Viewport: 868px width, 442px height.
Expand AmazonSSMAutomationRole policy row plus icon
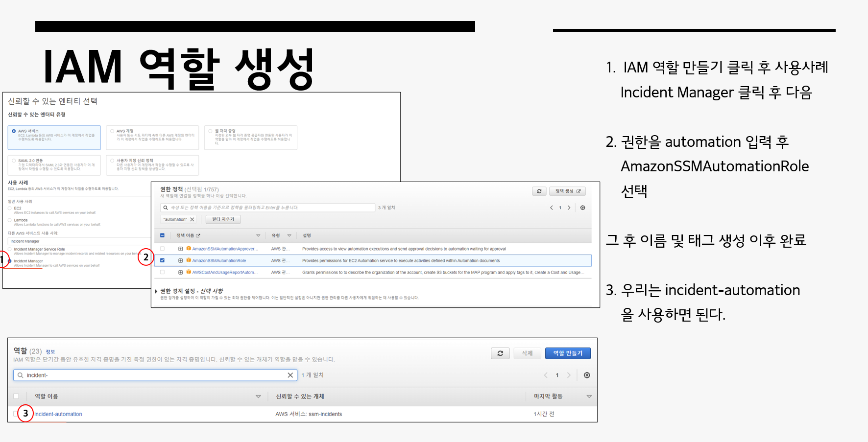tap(180, 260)
